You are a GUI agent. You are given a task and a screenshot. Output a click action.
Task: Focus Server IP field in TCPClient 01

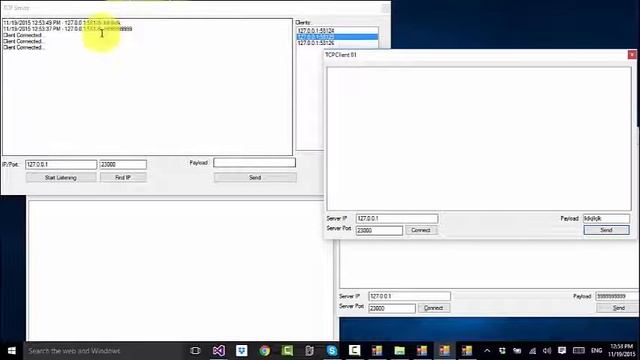point(397,219)
